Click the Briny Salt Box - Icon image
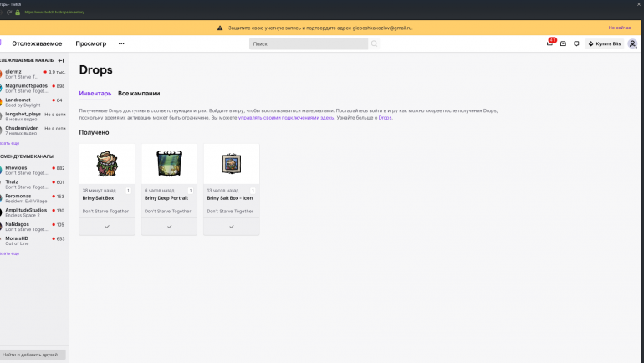The height and width of the screenshot is (363, 644). [x=231, y=163]
